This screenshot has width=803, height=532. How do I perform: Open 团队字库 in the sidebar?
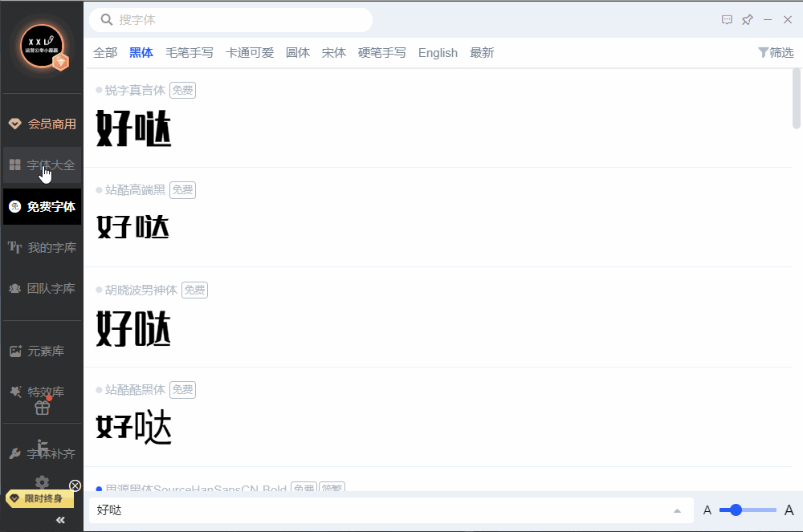[x=42, y=289]
